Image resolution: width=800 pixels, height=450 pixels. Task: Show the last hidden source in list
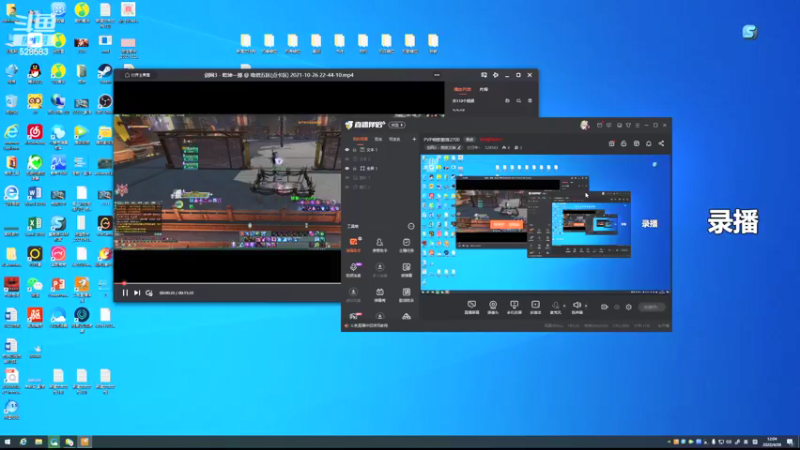coord(347,187)
